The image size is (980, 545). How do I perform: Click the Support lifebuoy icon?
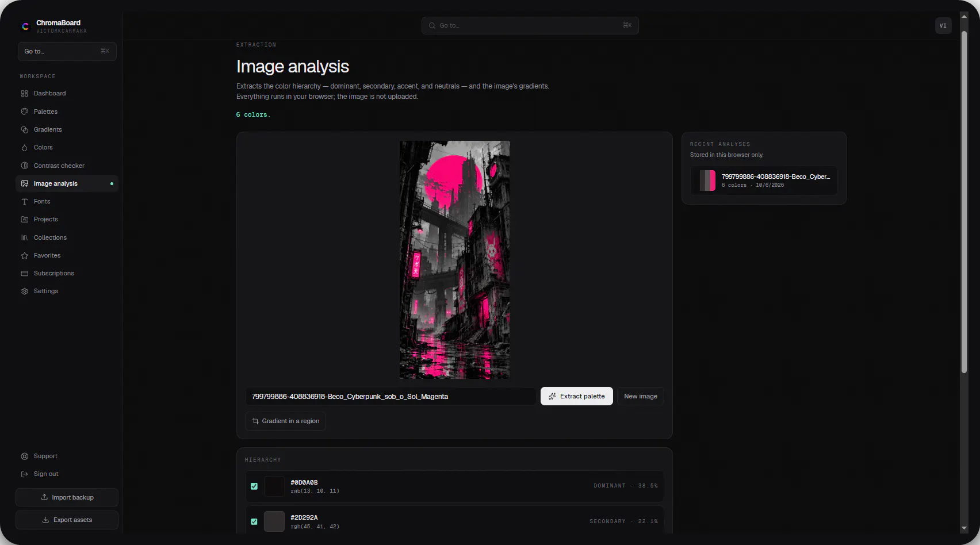click(x=24, y=456)
